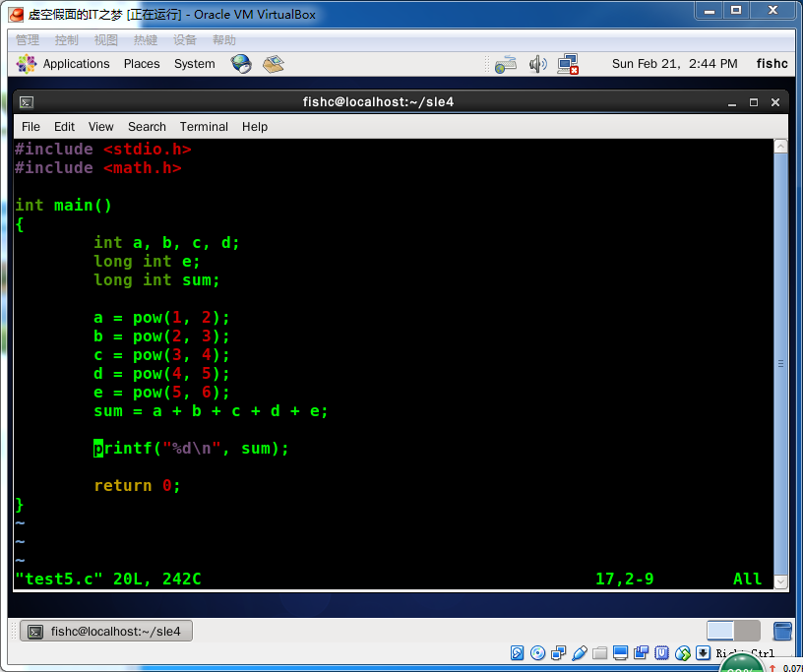The image size is (803, 672).
Task: Click the terminal window menu icon
Action: point(27,102)
